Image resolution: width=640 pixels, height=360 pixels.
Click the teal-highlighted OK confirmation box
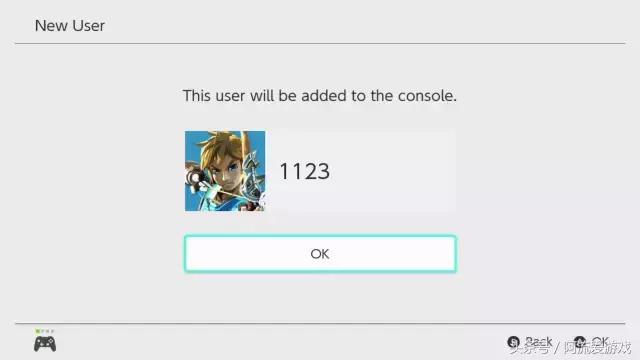(320, 253)
